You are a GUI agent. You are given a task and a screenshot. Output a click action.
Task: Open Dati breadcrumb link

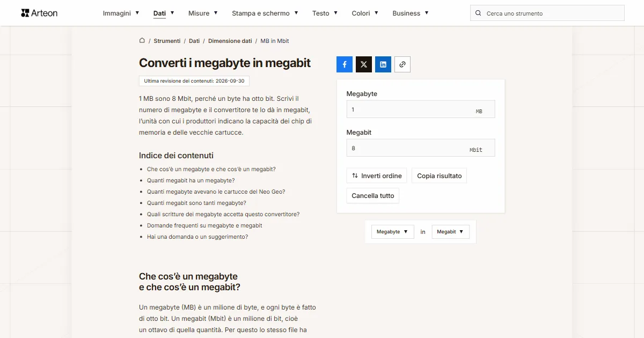point(194,41)
